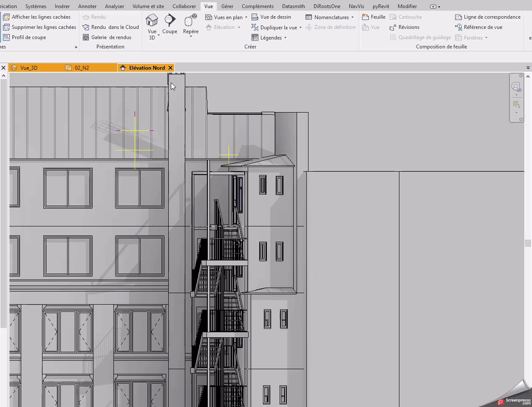
Task: Click the Vues en plan button
Action: coord(224,17)
